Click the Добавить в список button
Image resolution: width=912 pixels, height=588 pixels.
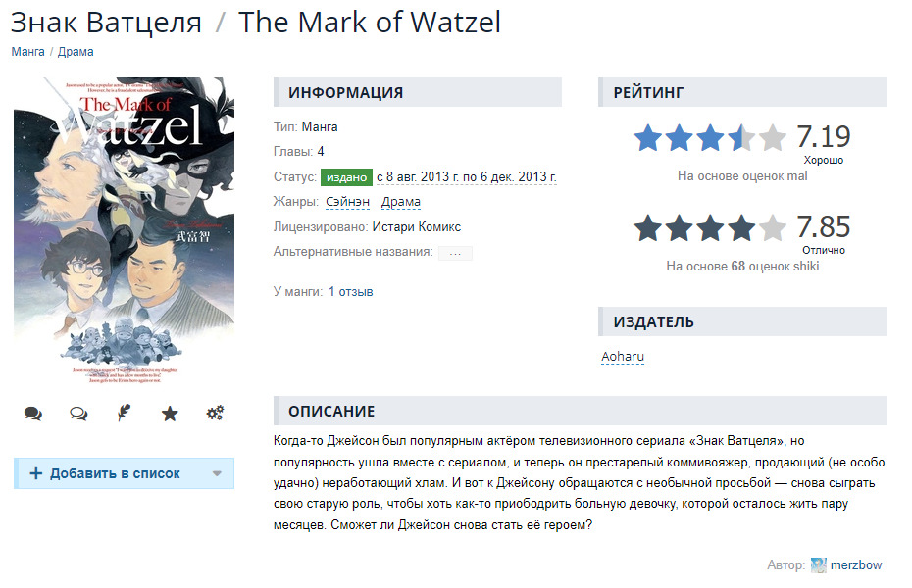pos(124,473)
